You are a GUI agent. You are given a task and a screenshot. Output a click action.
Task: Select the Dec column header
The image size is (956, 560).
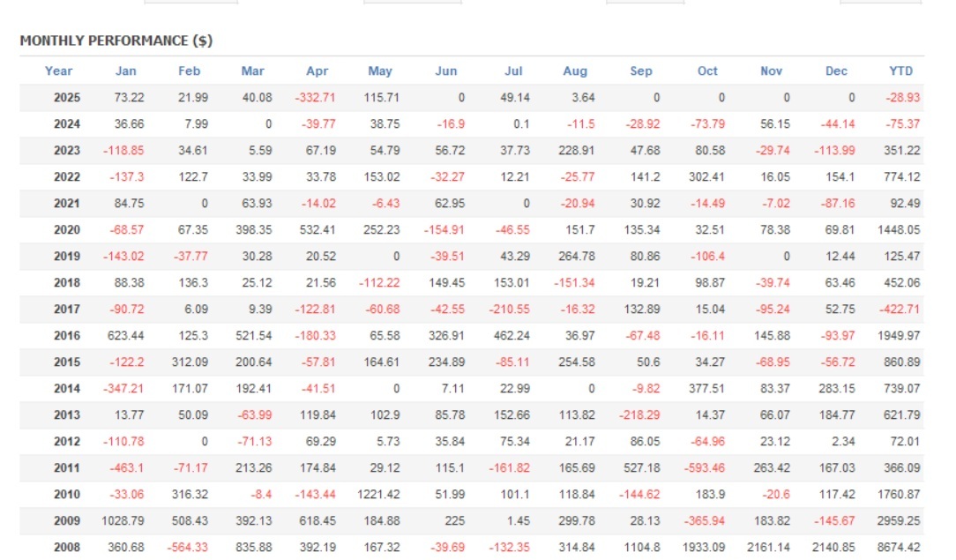[836, 71]
